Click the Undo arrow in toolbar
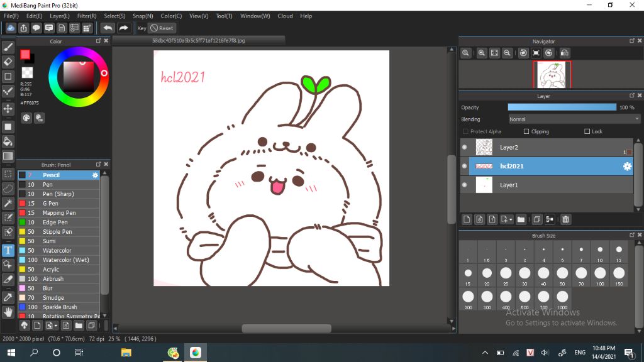644x362 pixels. point(108,28)
